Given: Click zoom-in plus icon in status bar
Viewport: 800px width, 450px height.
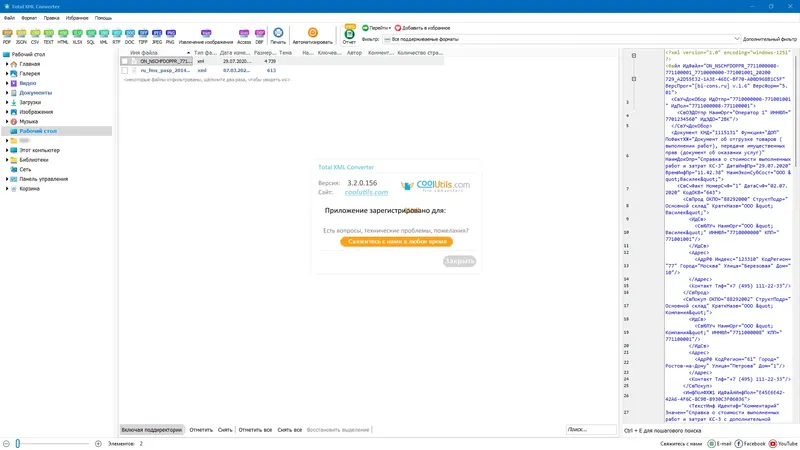Looking at the screenshot, I should tap(98, 444).
